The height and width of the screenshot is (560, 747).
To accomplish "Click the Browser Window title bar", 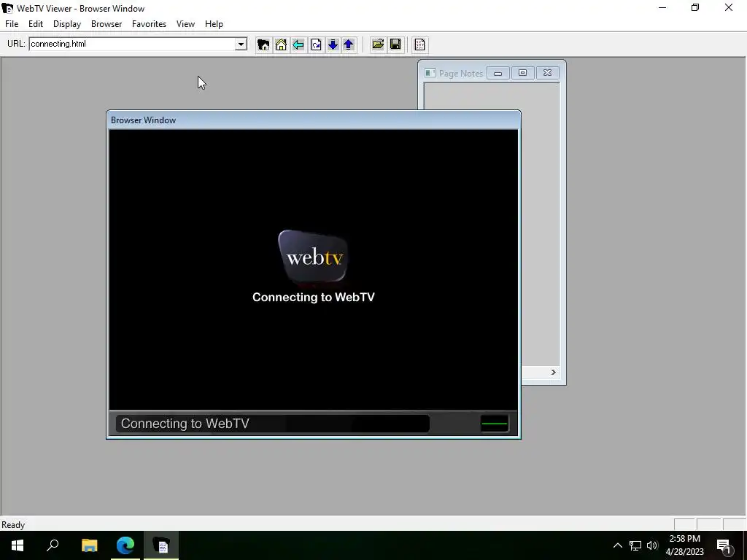I will (x=314, y=120).
